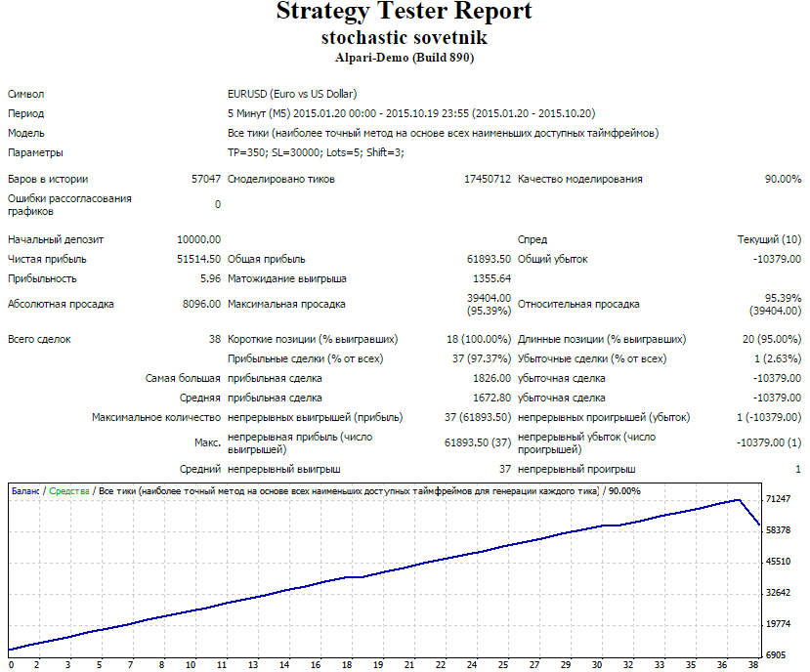Click 'Средний непрерывный выигрыш' label text

click(260, 470)
